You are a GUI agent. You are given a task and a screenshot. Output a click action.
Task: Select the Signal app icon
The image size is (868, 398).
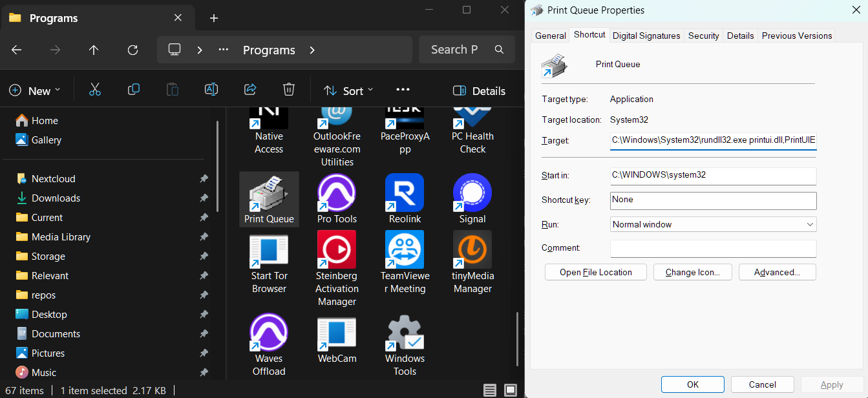[x=472, y=193]
